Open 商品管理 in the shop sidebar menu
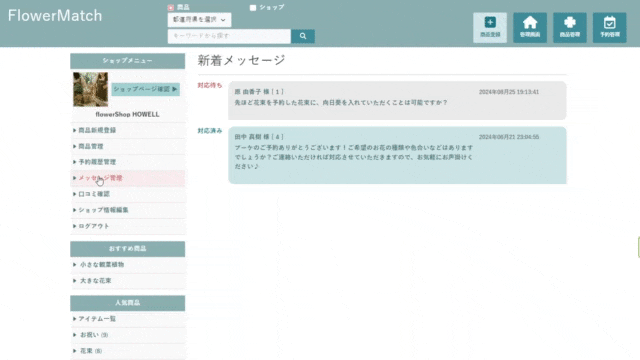Viewport: 640px width, 360px height. 128,146
